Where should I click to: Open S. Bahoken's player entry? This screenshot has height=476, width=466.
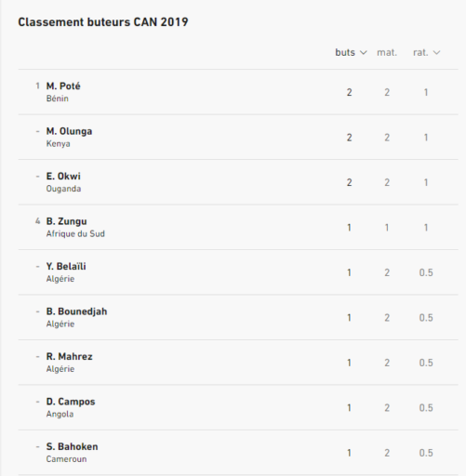(x=72, y=447)
